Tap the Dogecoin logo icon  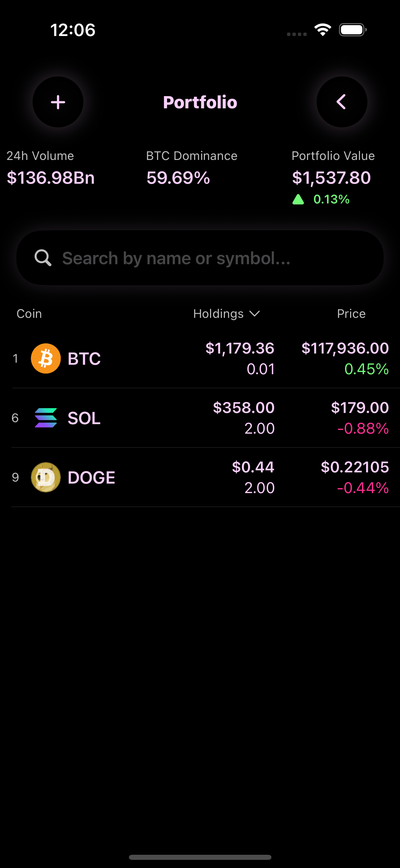point(46,477)
